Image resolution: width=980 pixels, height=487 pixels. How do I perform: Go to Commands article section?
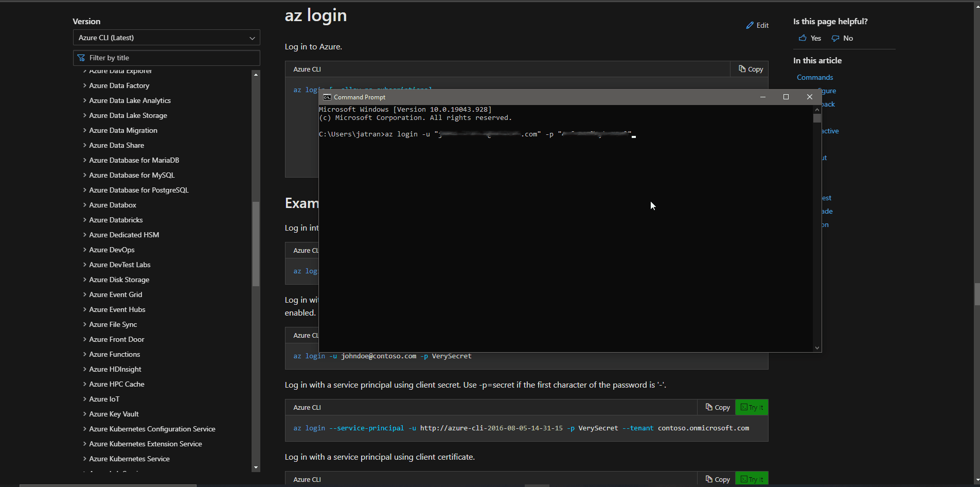(x=815, y=77)
